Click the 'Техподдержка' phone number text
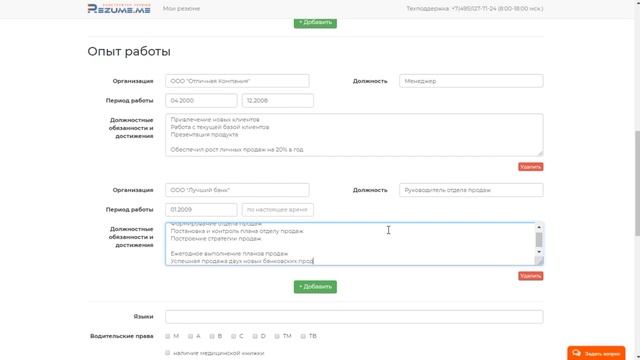The height and width of the screenshot is (360, 640). (474, 9)
